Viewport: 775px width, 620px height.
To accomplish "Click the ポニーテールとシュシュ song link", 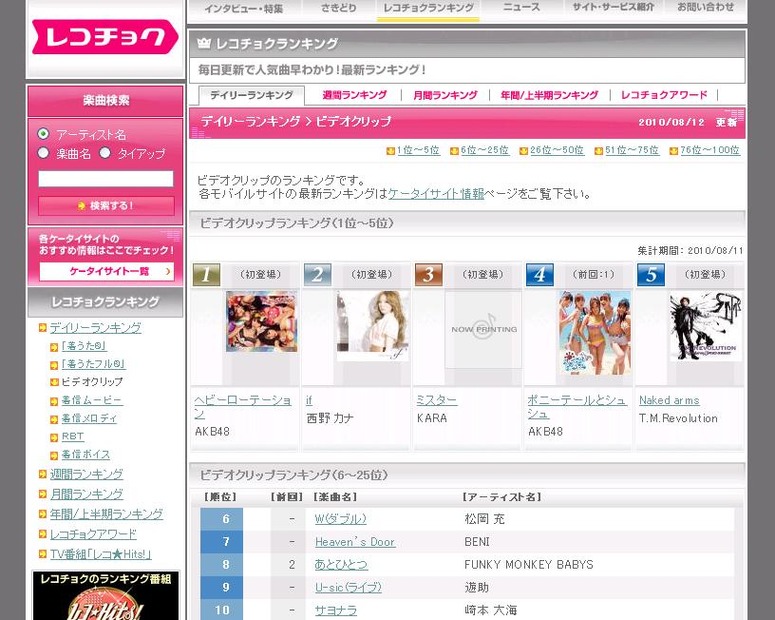I will (x=577, y=407).
